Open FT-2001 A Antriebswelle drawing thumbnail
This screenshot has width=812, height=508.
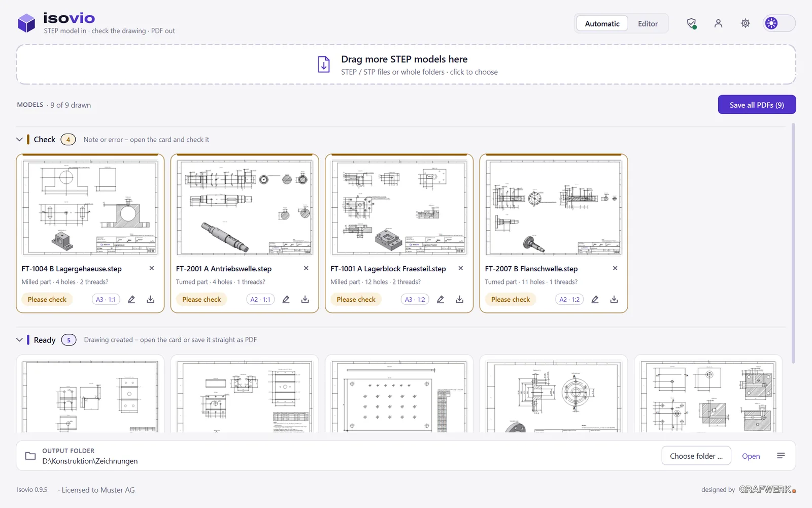pyautogui.click(x=245, y=208)
